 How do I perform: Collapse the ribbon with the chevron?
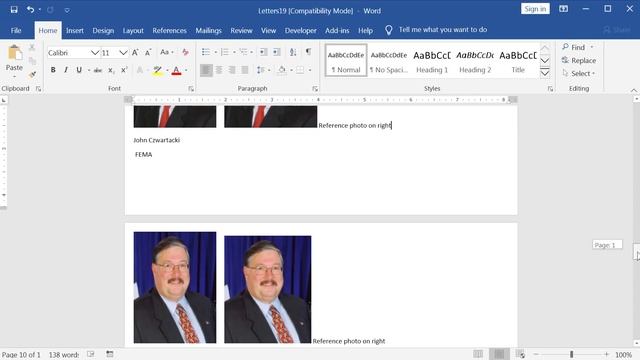[633, 90]
